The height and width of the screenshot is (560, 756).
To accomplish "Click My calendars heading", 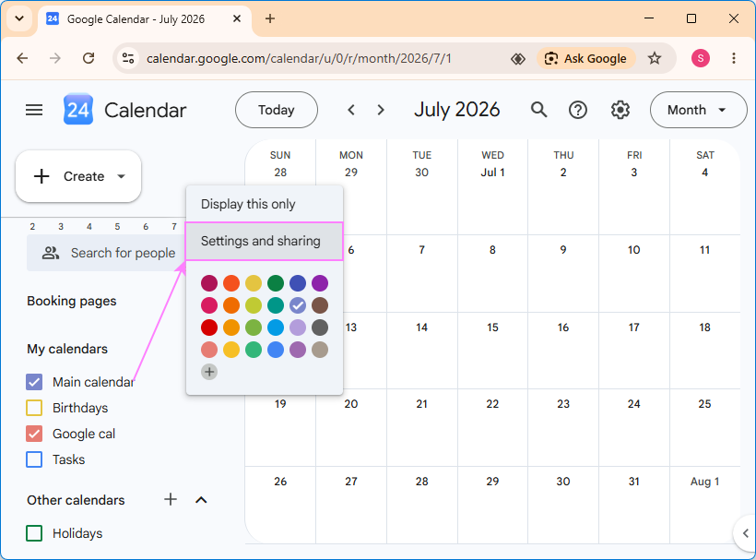I will tap(67, 349).
